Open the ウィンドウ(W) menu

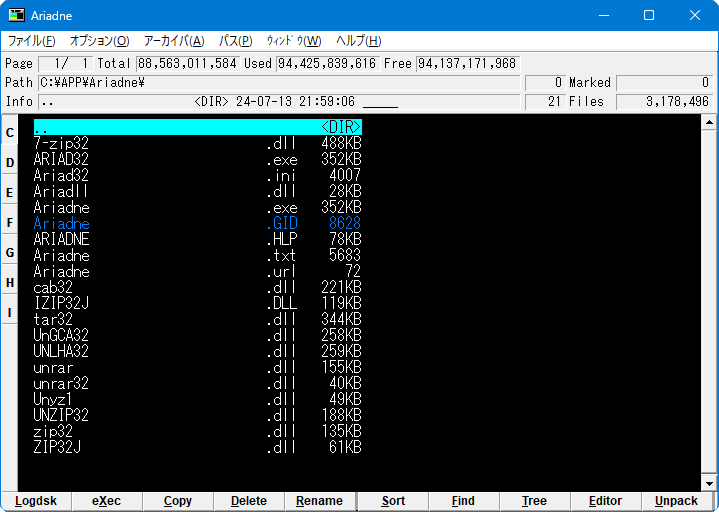(x=294, y=41)
